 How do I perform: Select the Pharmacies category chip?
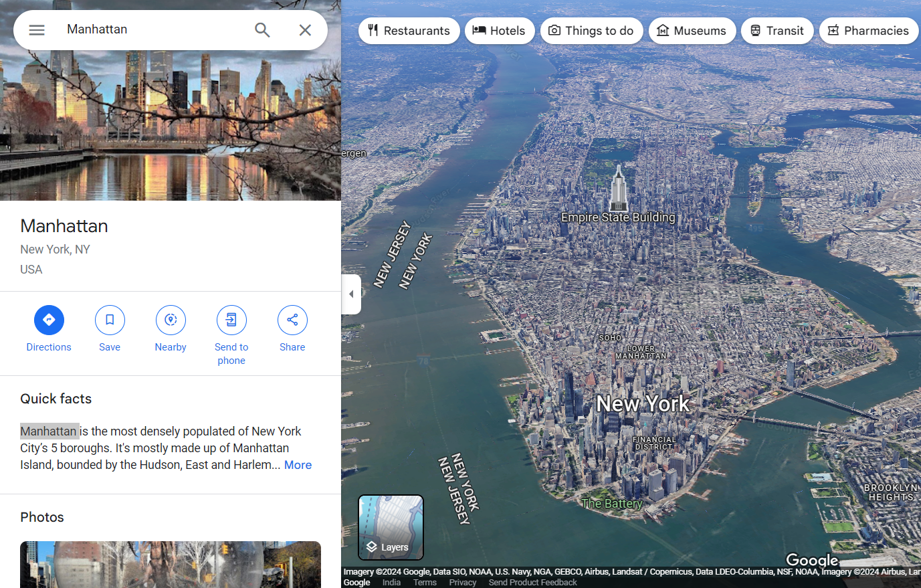point(869,31)
